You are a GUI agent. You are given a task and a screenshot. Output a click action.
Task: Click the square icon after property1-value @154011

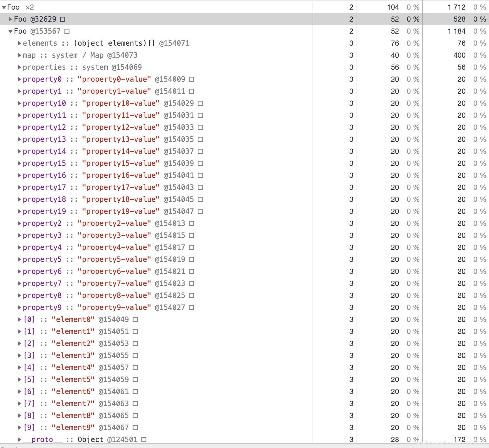click(192, 91)
